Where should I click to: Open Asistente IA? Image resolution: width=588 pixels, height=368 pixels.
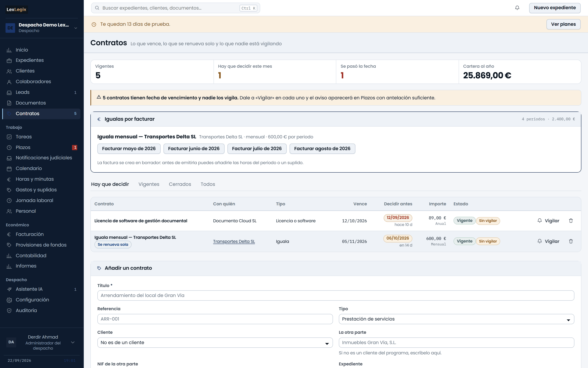[x=41, y=289]
